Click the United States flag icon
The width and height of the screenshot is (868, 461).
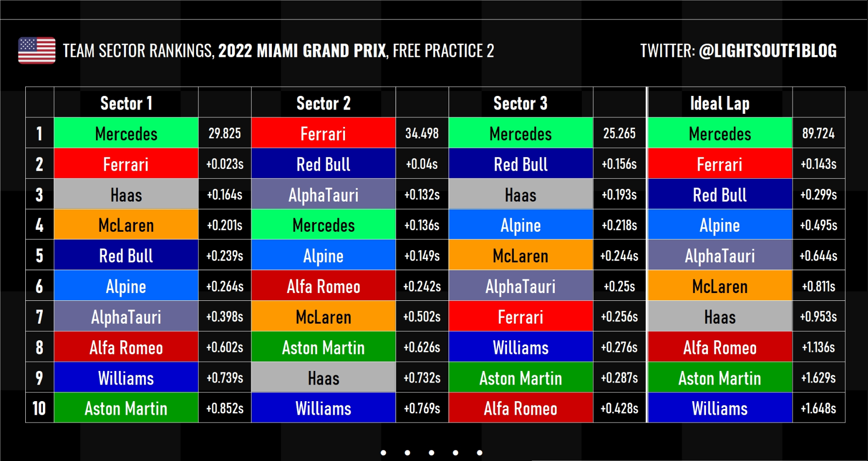pyautogui.click(x=36, y=51)
